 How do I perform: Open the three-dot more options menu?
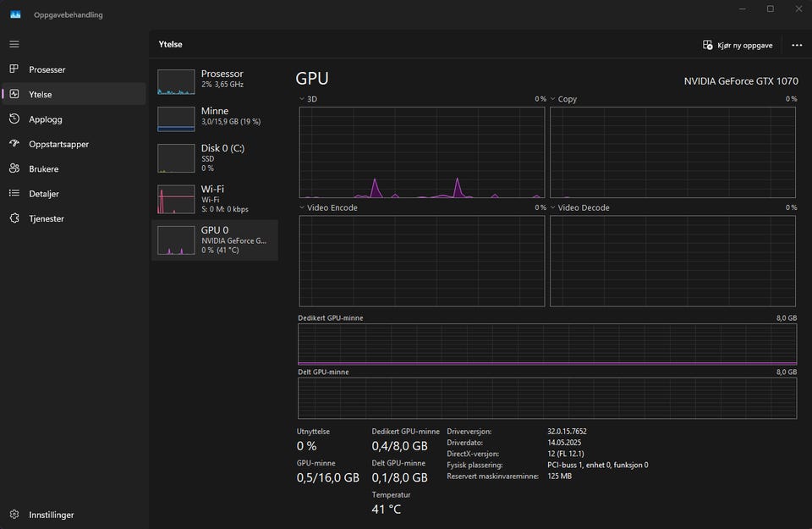tap(797, 45)
